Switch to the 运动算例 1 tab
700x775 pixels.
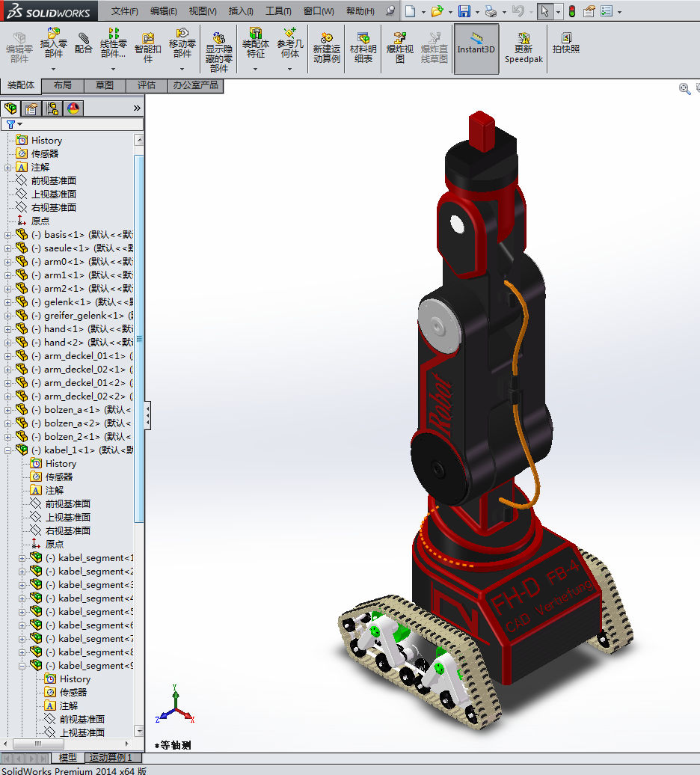pos(111,758)
